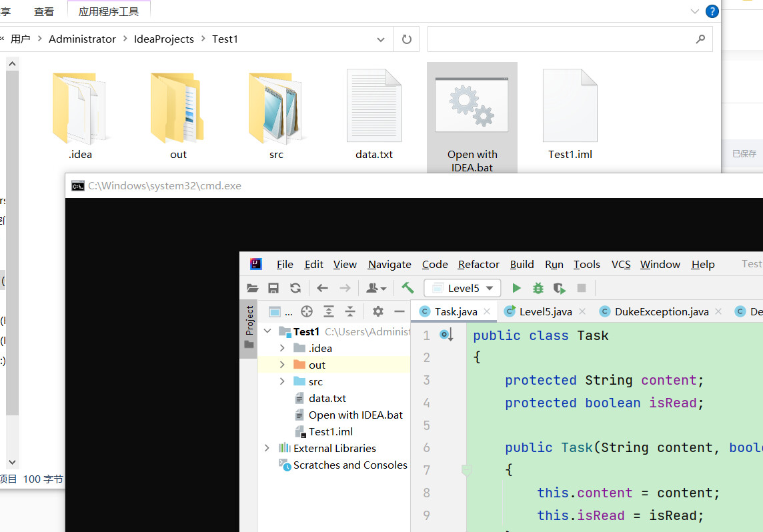763x532 pixels.
Task: Navigate back with the left arrow icon
Action: [322, 289]
